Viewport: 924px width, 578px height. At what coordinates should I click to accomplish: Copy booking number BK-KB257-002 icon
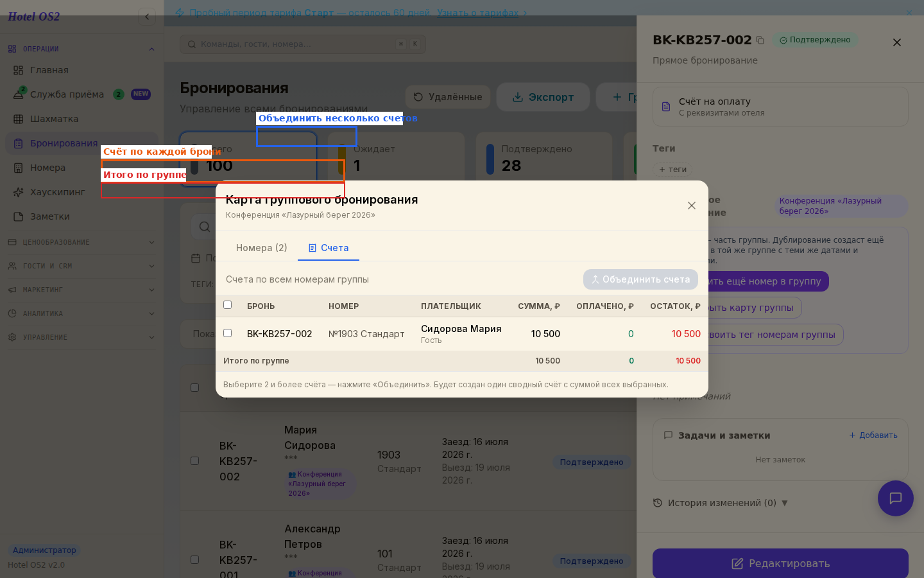point(760,40)
